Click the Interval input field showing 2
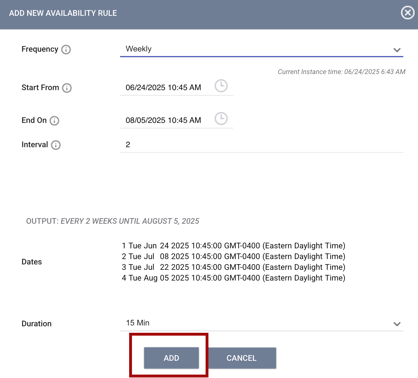This screenshot has width=418, height=378. point(261,145)
